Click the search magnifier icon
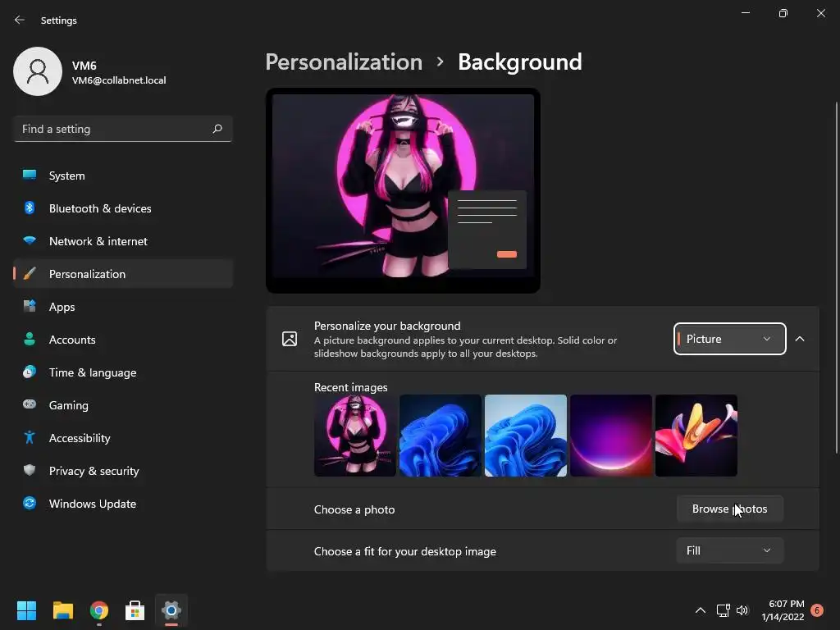 tap(217, 129)
